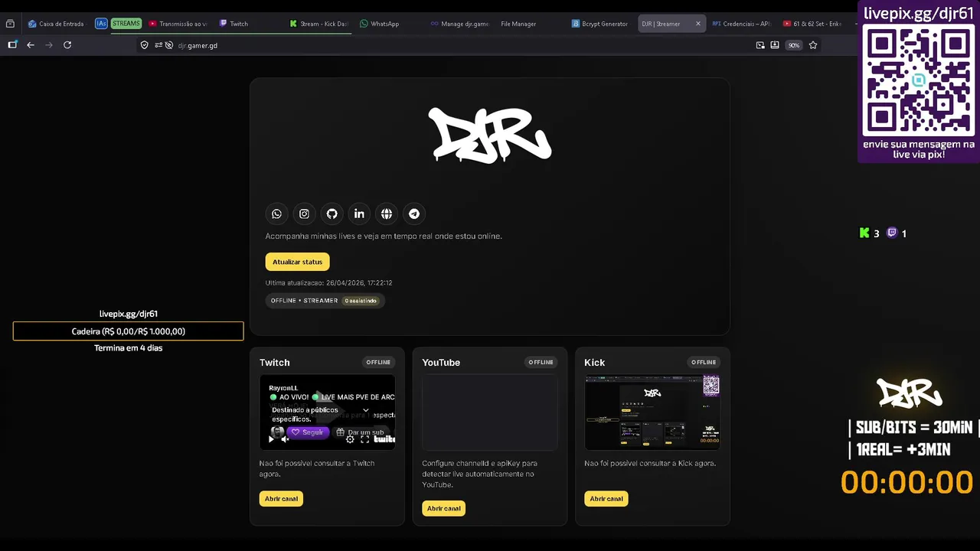Click Atualizar status button
The image size is (980, 551).
coord(297,262)
